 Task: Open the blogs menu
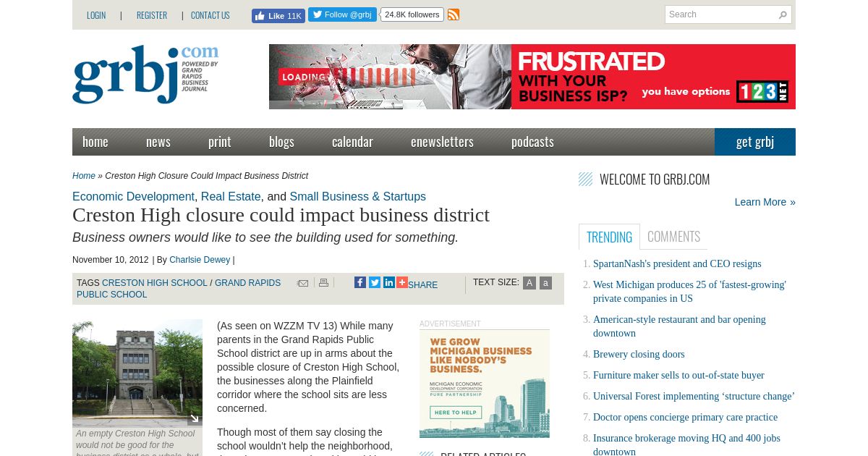tap(281, 142)
